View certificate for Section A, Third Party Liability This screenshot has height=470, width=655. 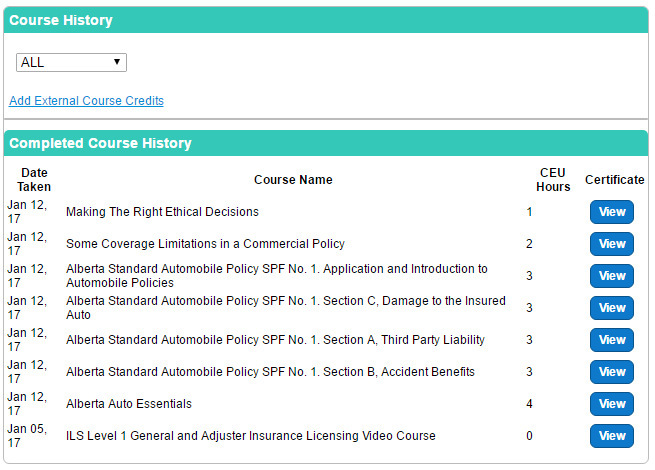click(611, 340)
